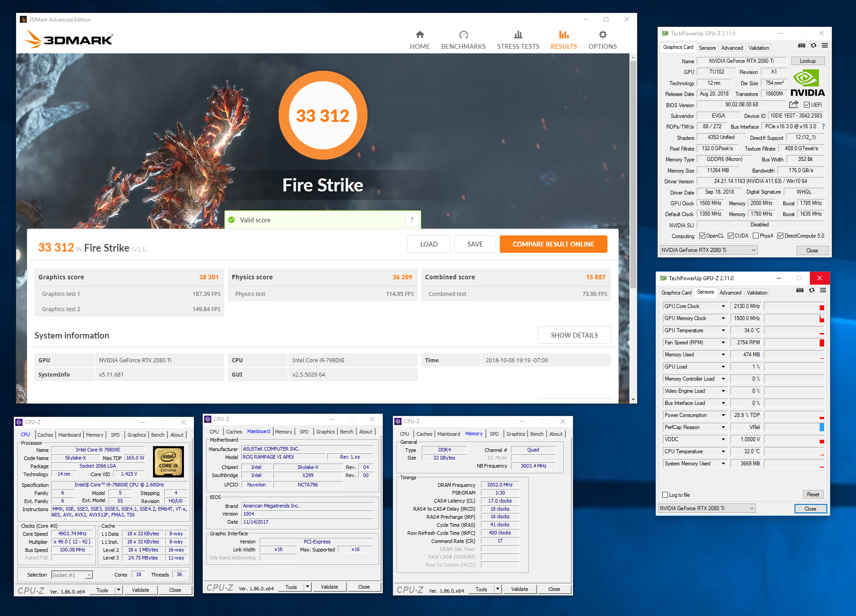
Task: Click the Valid score question mark
Action: (412, 220)
